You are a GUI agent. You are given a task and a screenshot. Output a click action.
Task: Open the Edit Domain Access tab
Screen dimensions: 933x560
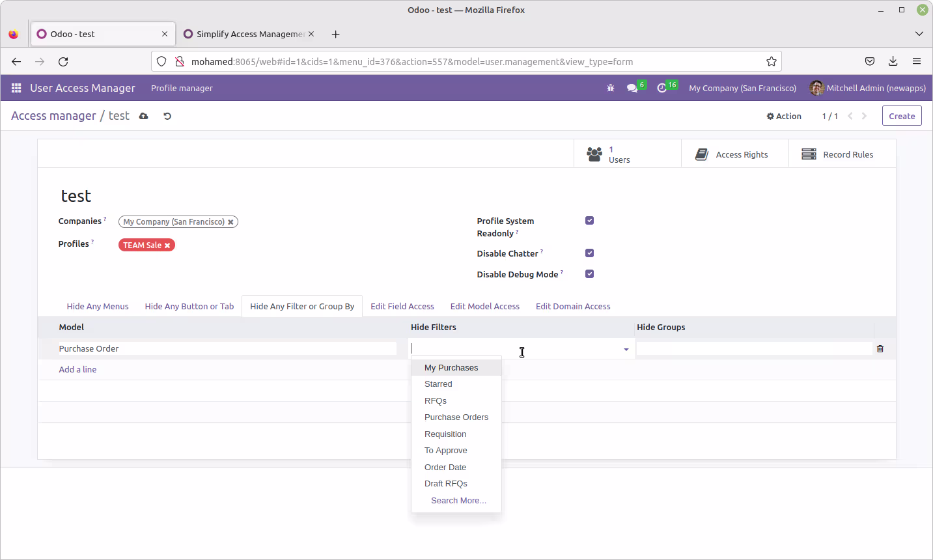pos(573,306)
